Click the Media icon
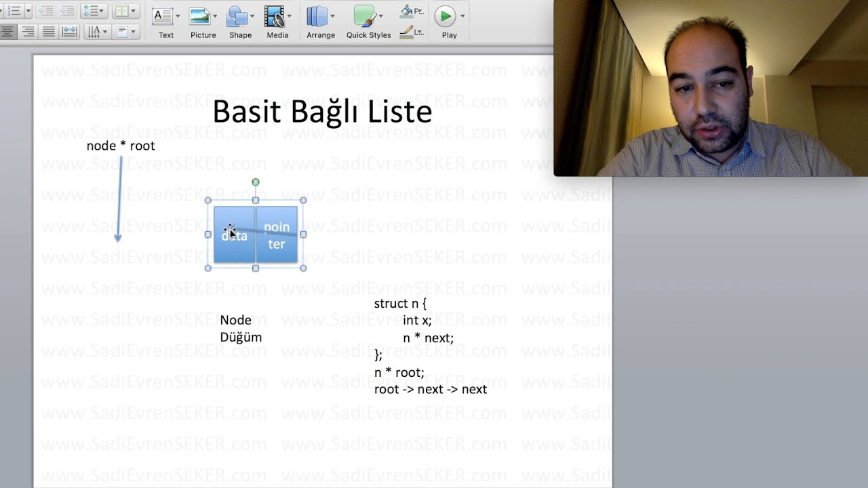 pos(274,16)
